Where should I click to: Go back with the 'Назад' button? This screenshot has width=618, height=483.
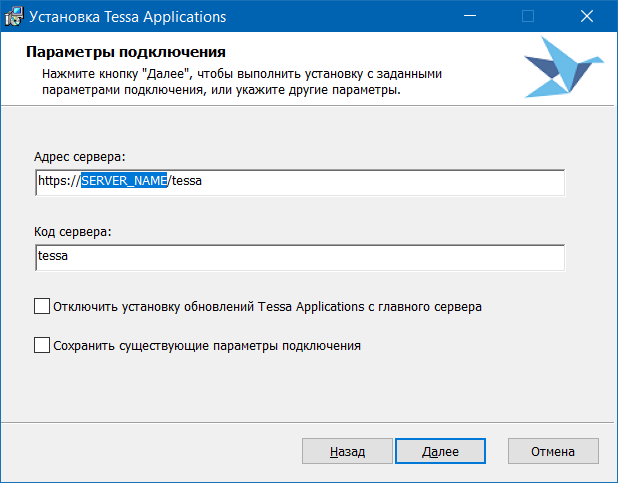(347, 452)
